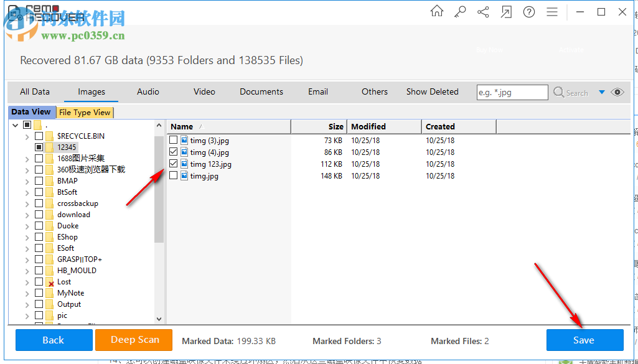Select the Others filter tab
The width and height of the screenshot is (638, 364).
point(374,92)
